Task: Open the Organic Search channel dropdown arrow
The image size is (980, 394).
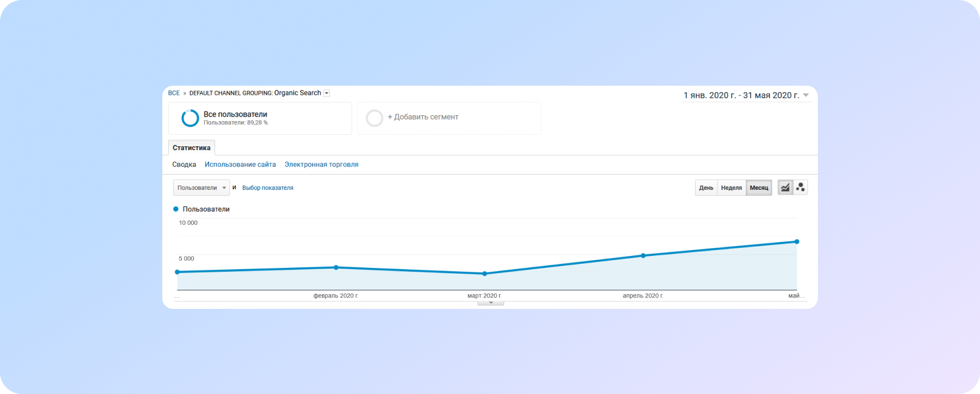Action: point(326,93)
